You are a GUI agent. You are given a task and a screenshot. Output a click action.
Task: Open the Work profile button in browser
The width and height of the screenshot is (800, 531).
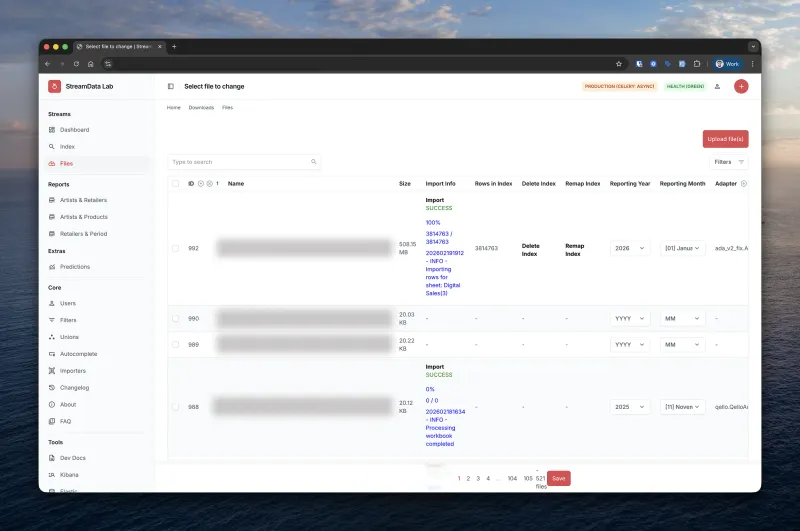pyautogui.click(x=727, y=64)
